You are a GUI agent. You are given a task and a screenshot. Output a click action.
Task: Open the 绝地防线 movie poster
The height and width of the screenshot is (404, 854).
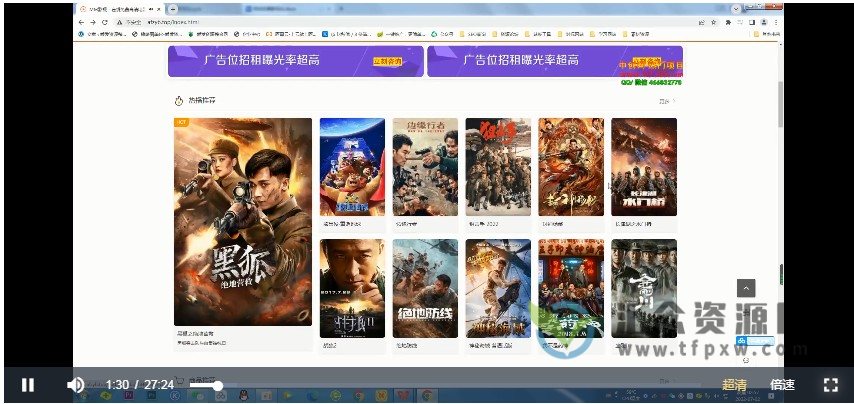425,288
